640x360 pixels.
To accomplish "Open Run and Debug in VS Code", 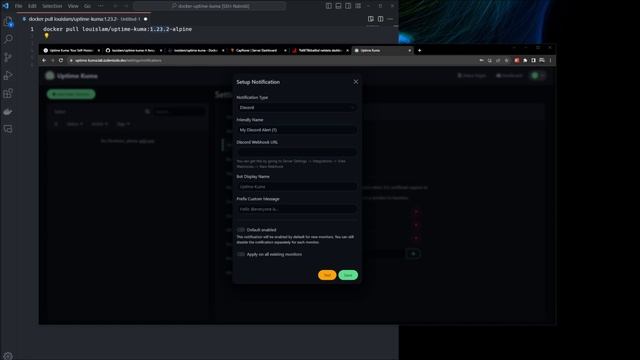I will pyautogui.click(x=8, y=75).
